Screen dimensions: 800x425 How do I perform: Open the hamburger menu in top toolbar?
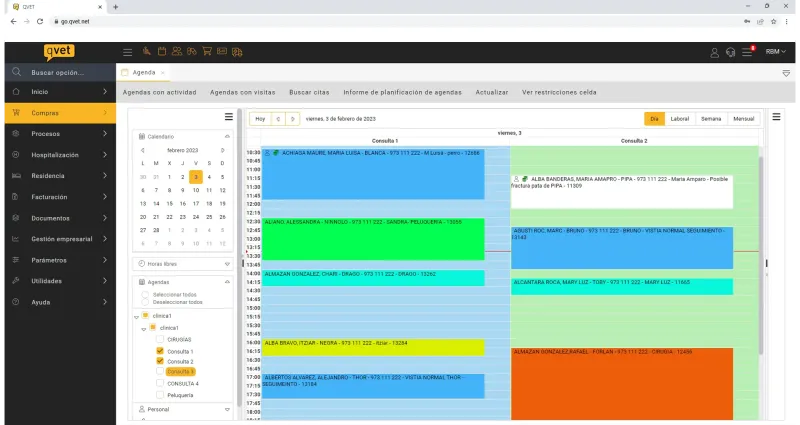128,52
